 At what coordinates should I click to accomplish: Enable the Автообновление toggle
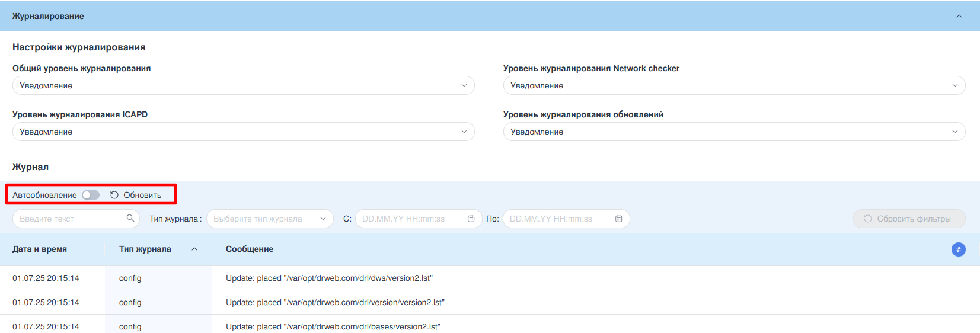91,195
